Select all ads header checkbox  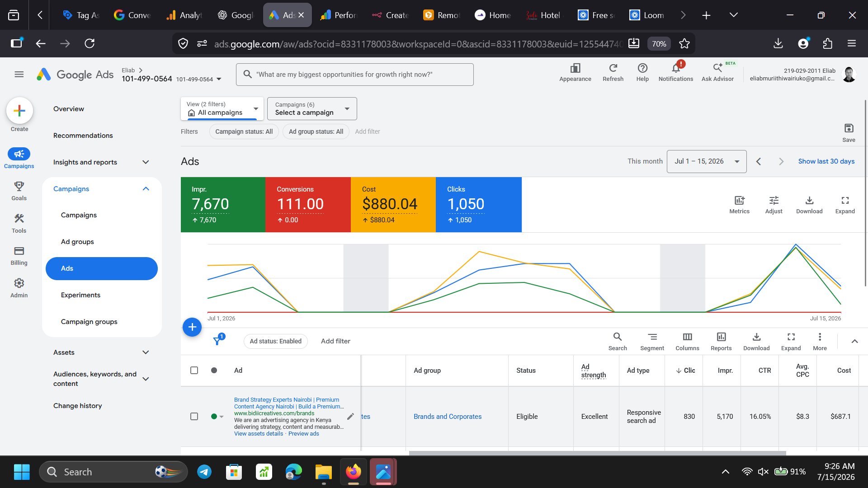click(x=194, y=371)
